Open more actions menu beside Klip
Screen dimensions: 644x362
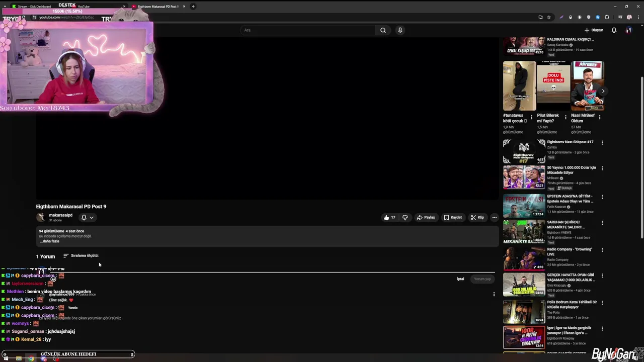(x=495, y=218)
